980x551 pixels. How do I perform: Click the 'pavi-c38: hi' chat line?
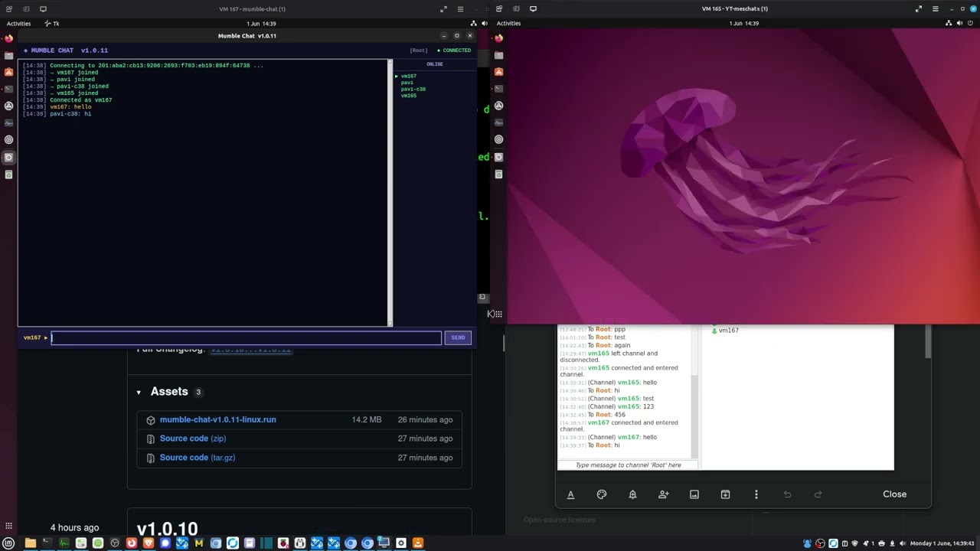pyautogui.click(x=70, y=114)
